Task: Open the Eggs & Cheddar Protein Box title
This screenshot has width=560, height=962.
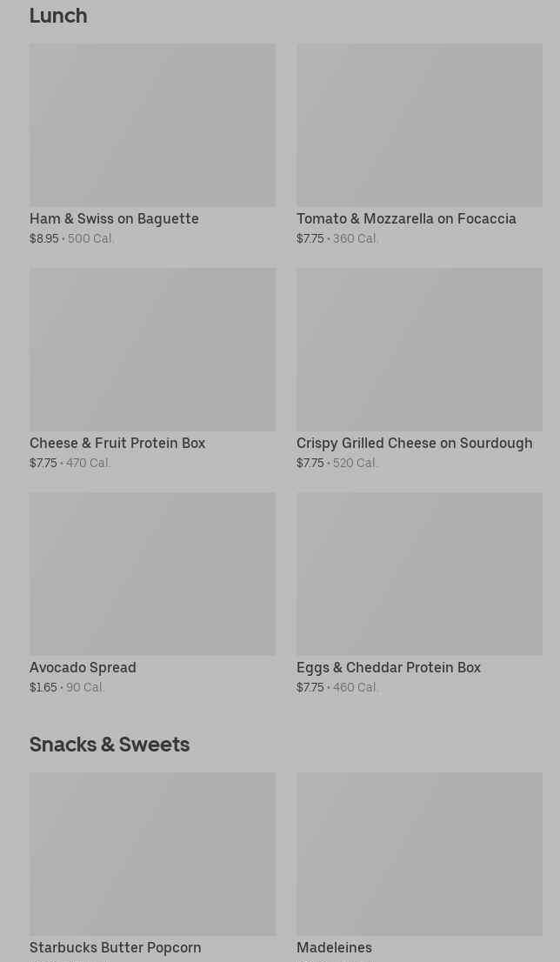Action: coord(389,668)
